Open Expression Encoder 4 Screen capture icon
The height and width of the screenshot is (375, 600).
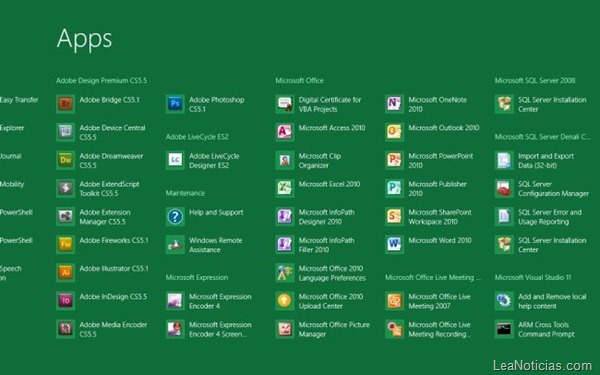(175, 329)
